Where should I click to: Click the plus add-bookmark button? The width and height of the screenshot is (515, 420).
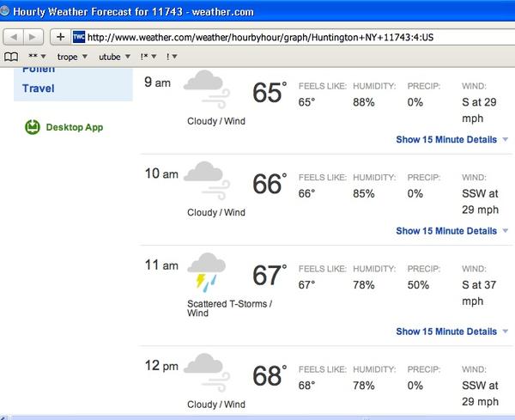coord(60,37)
